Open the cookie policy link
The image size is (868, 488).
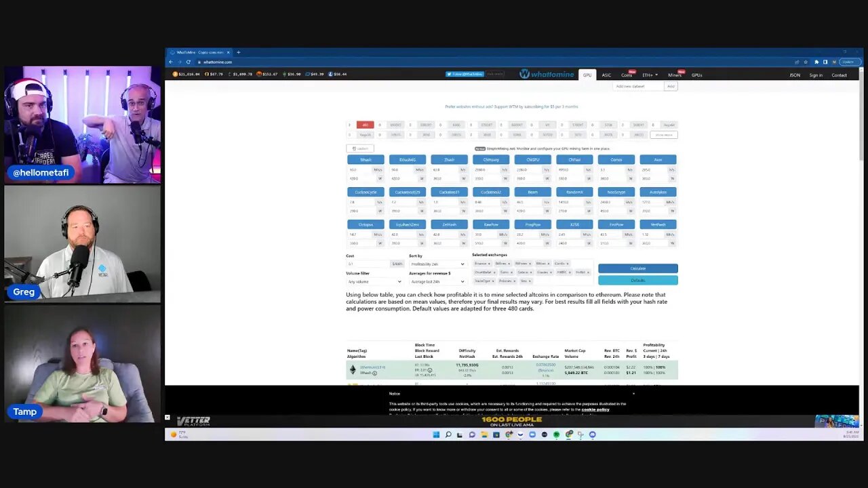click(x=595, y=409)
